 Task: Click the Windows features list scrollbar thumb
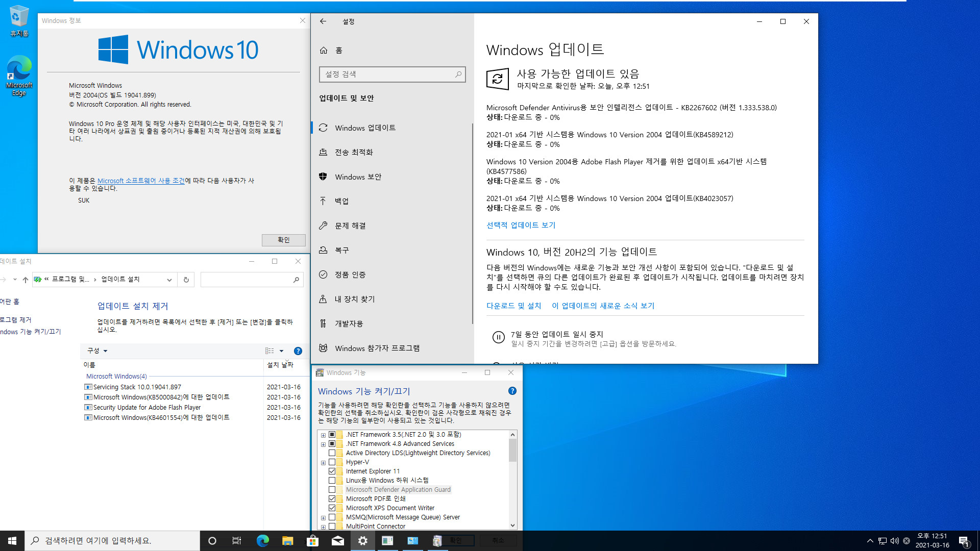click(512, 450)
